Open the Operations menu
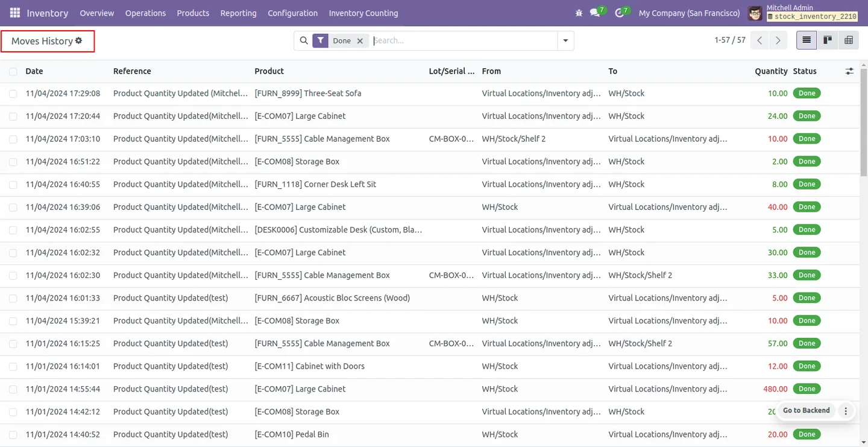The height and width of the screenshot is (447, 868). click(145, 13)
